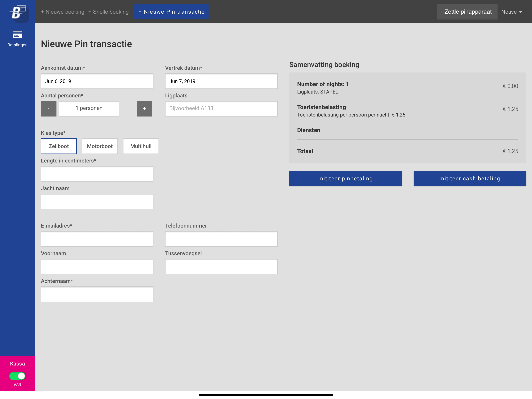Focus the Voornaam field

[x=97, y=267]
